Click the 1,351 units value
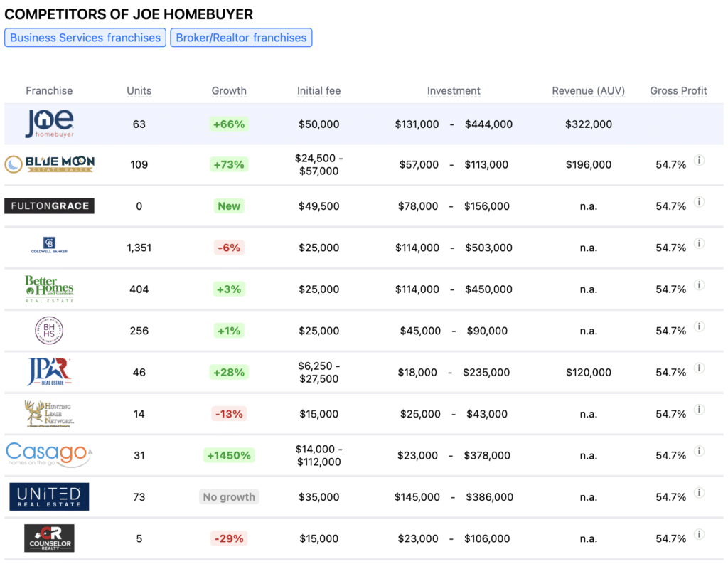Viewport: 728px width, 569px height. click(139, 248)
